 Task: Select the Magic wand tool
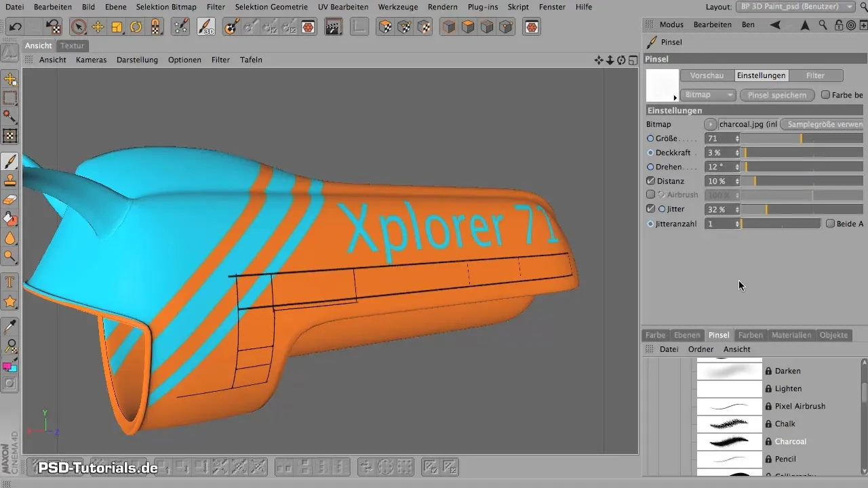10,117
